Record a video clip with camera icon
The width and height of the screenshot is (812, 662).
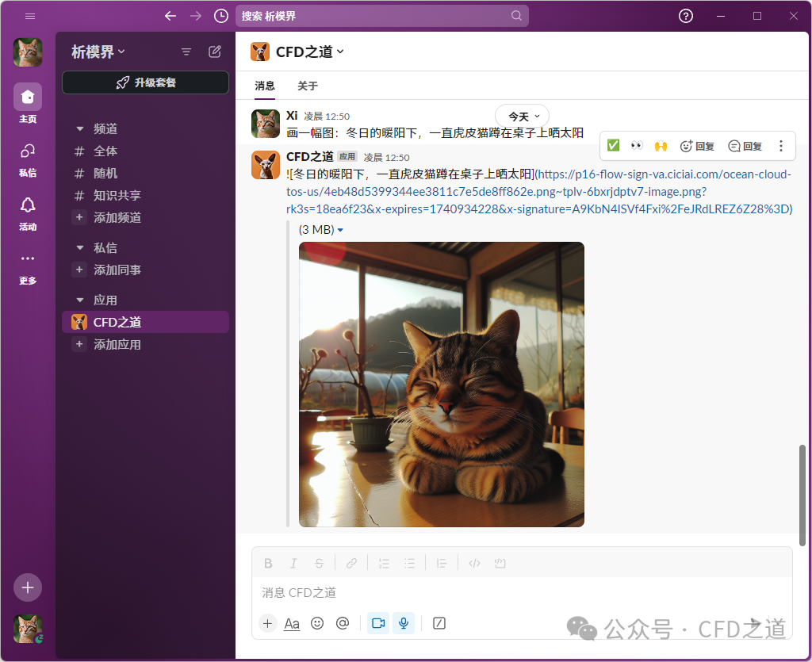[378, 623]
